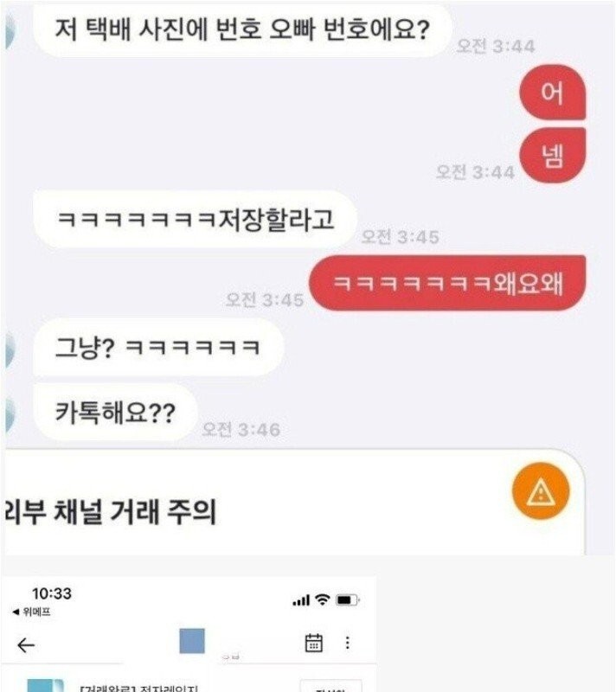Open the 전자레인지 product thumbnail
The image size is (616, 692).
pos(46,685)
